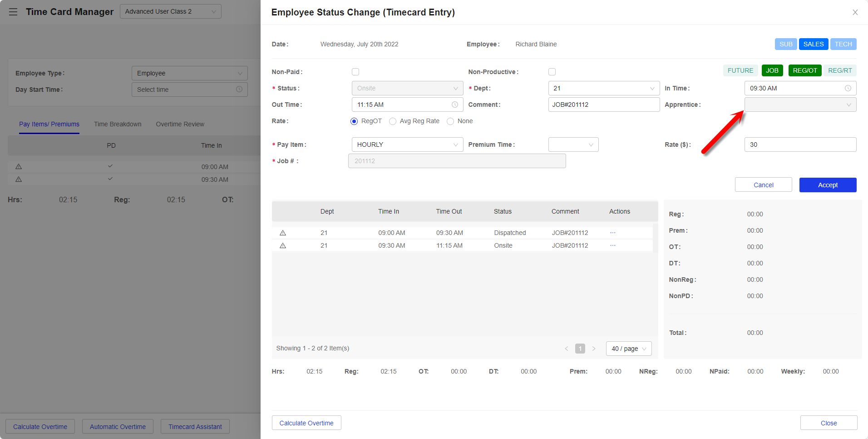Go to the previous page arrow
The image size is (868, 439).
(566, 349)
